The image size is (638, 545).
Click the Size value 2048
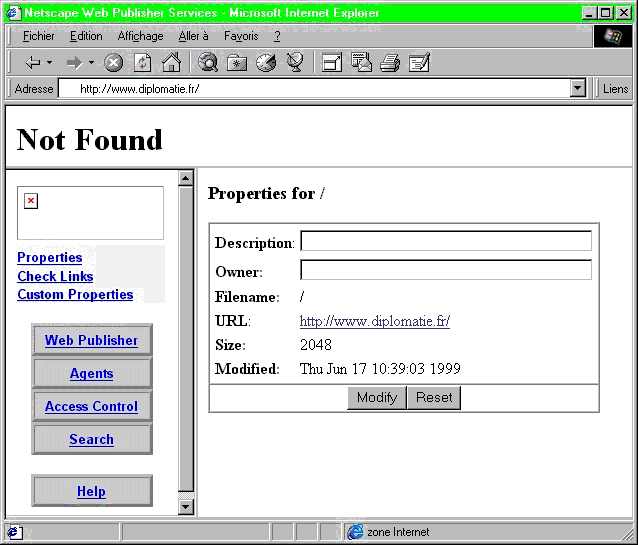point(316,345)
